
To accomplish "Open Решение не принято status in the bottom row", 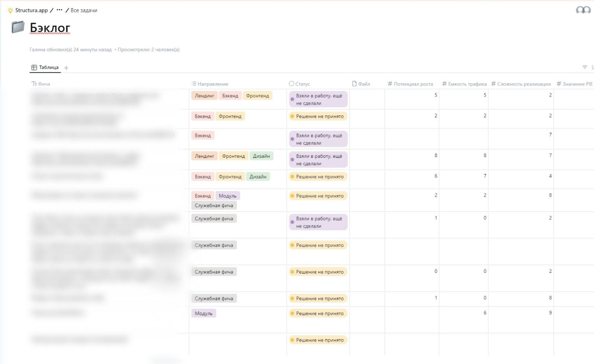I will pyautogui.click(x=318, y=340).
